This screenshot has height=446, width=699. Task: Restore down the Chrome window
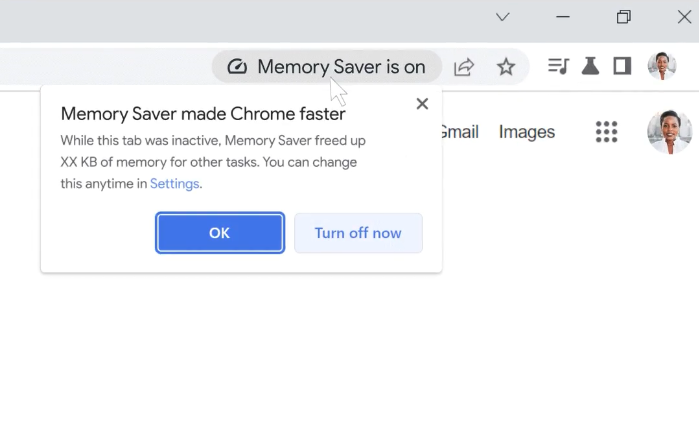point(624,17)
